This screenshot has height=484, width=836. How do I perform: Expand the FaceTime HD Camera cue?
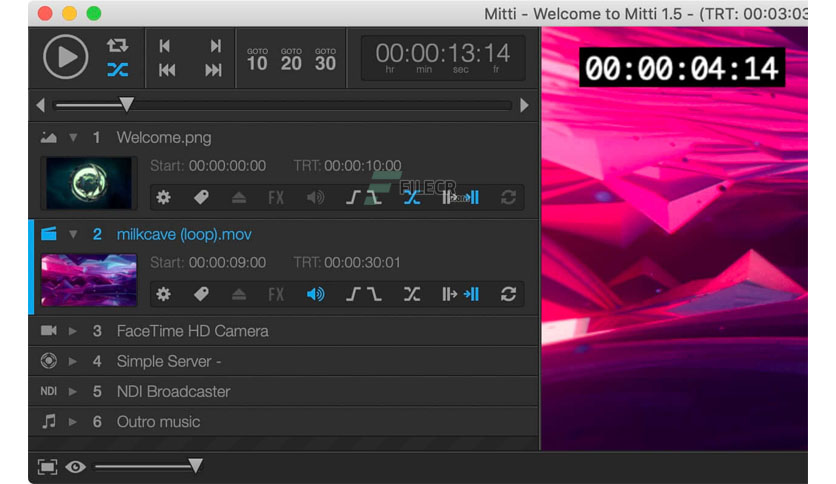point(73,332)
